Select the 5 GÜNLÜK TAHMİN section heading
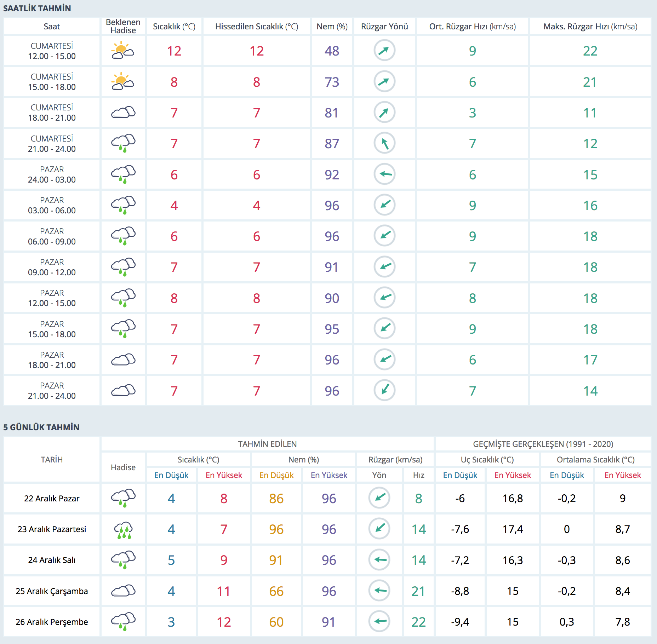 41,427
